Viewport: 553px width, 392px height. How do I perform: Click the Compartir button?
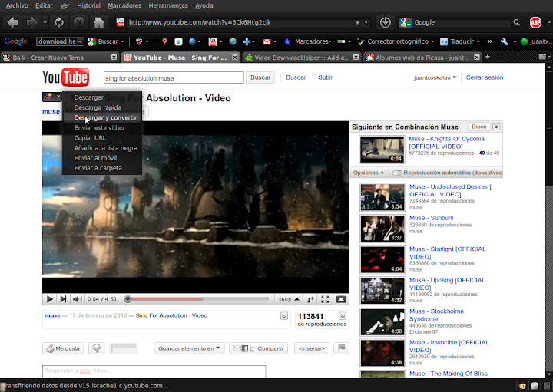[259, 348]
